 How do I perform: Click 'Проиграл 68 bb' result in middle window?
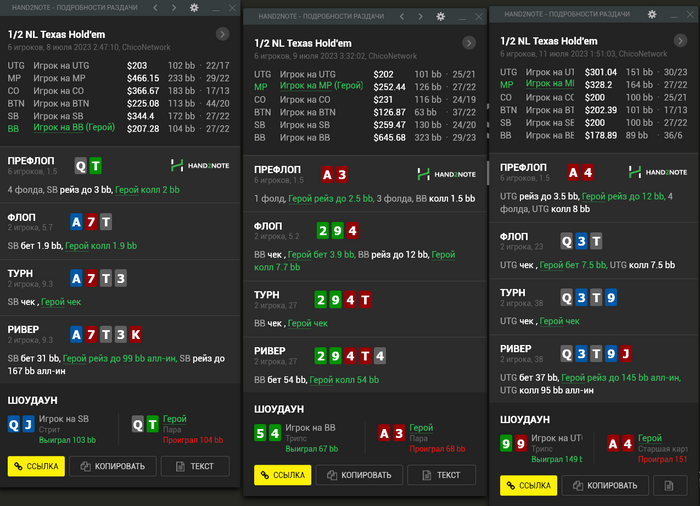click(438, 449)
